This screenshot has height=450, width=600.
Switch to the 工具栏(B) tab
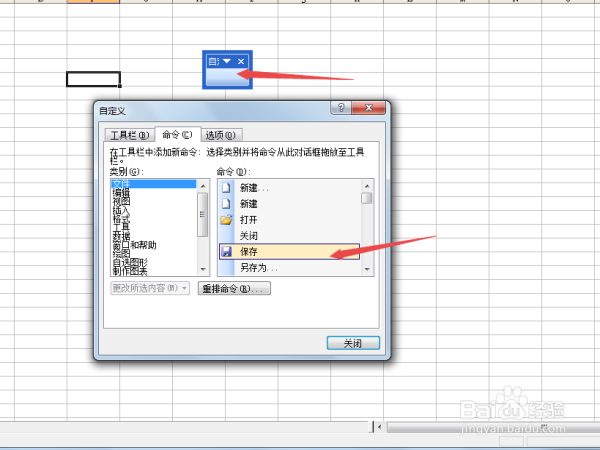(130, 135)
